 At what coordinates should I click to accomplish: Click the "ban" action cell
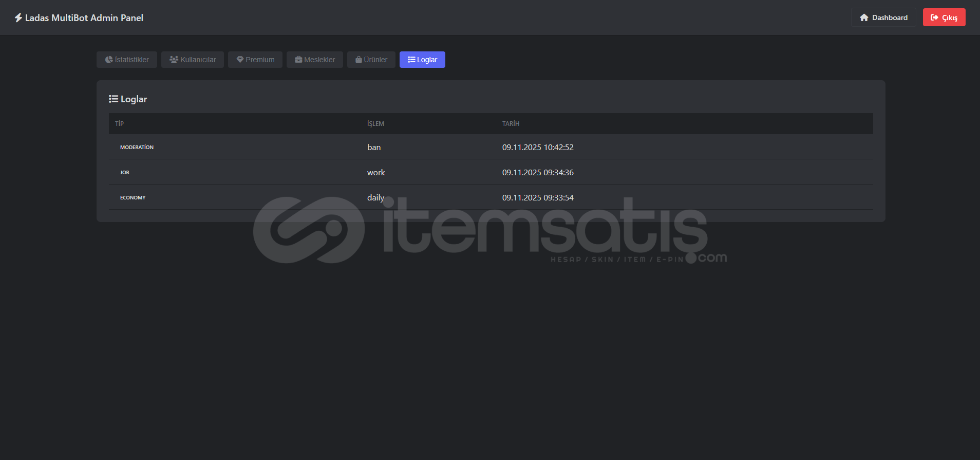[x=374, y=148]
